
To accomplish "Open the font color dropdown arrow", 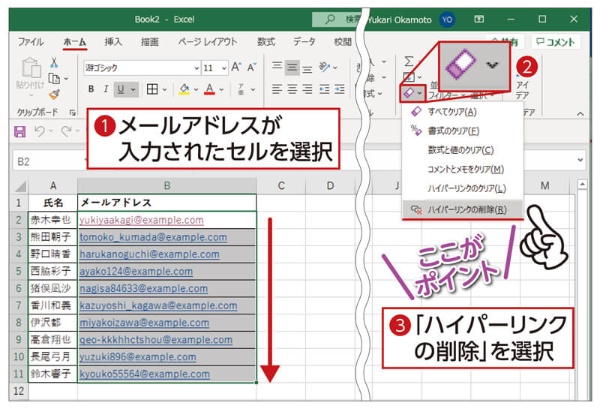I will click(x=221, y=90).
